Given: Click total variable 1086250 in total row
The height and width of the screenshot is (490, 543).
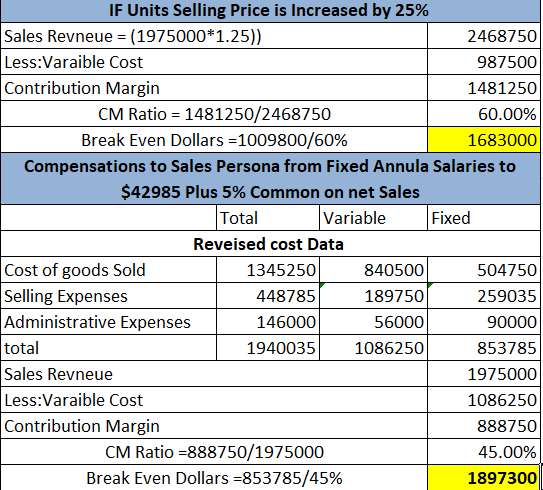Looking at the screenshot, I should 373,348.
